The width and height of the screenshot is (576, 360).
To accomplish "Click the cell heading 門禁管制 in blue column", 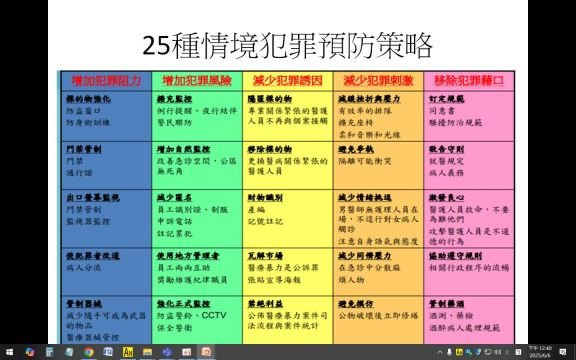I will (84, 150).
